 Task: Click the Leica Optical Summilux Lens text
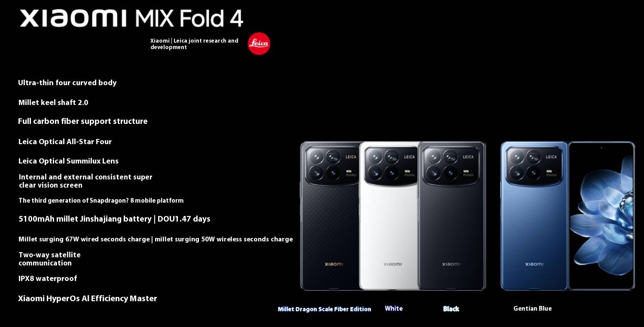point(68,161)
